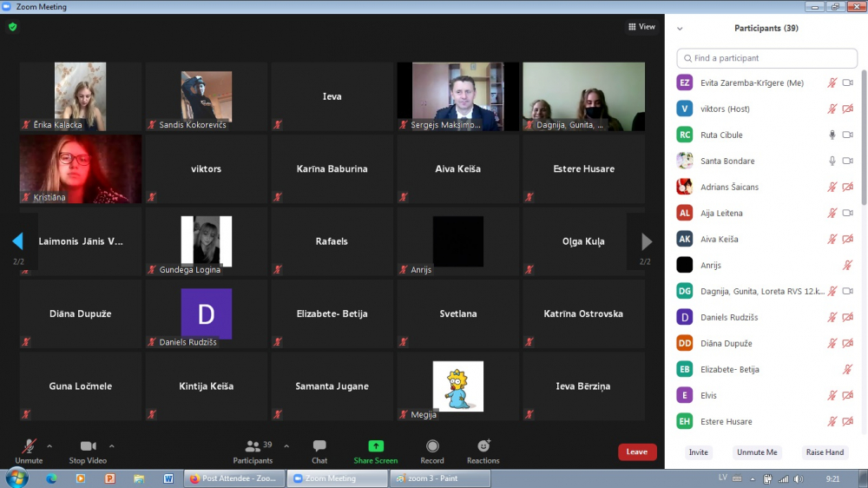Viewport: 868px width, 488px height.
Task: Click the Share Screen icon
Action: click(x=375, y=446)
